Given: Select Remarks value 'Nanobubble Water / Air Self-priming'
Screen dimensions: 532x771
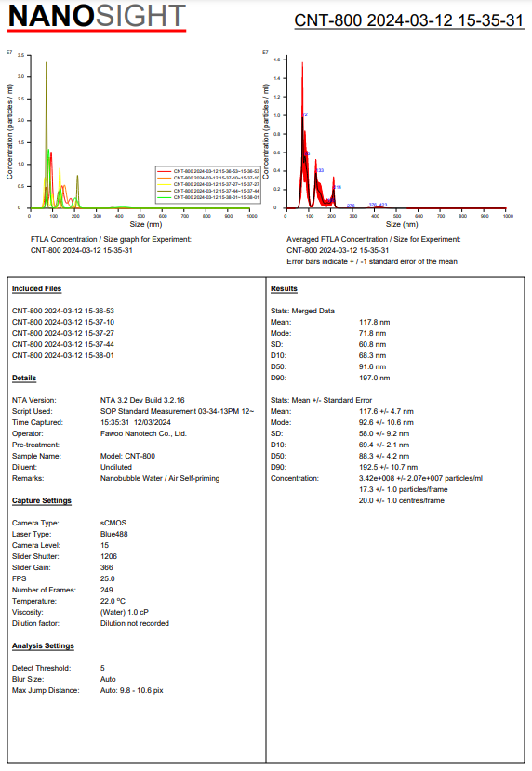Looking at the screenshot, I should click(160, 478).
